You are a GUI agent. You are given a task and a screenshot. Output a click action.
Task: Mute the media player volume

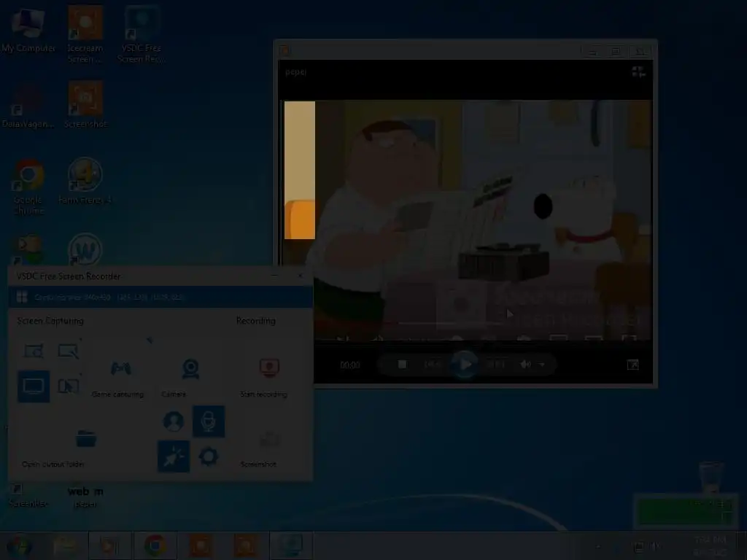pyautogui.click(x=525, y=365)
